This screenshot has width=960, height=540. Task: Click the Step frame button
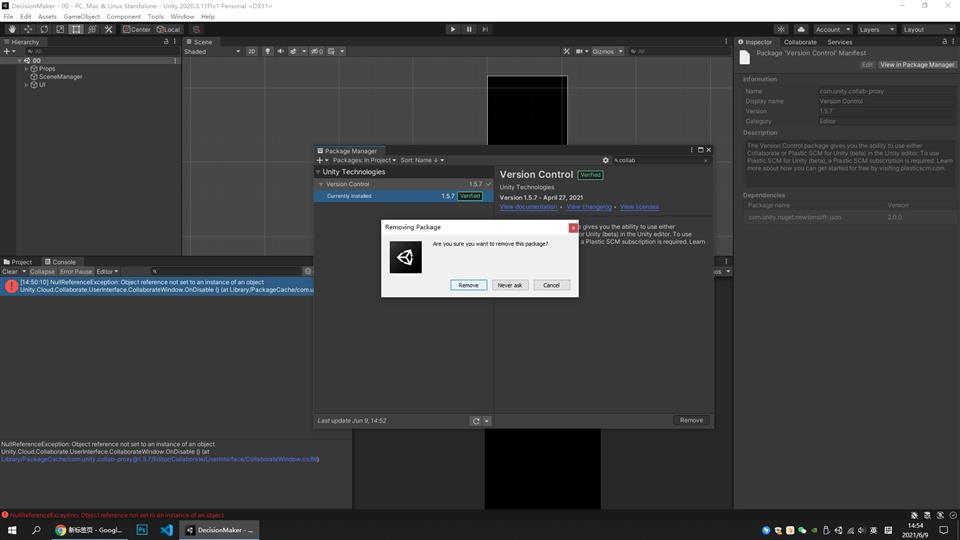pyautogui.click(x=486, y=29)
